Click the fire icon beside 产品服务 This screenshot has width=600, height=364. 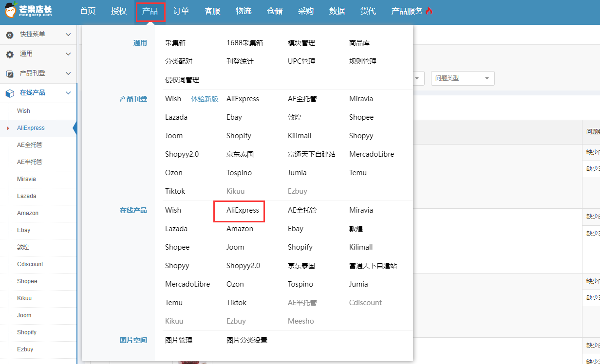click(x=429, y=11)
